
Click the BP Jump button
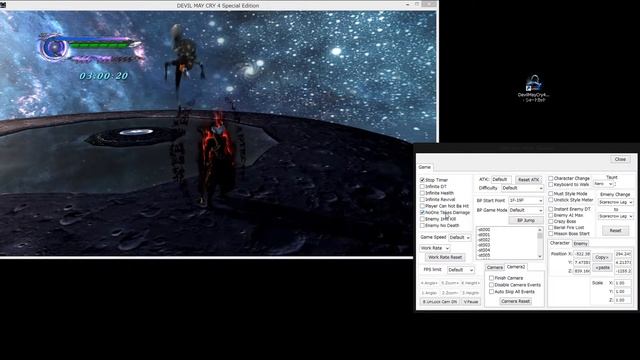point(526,220)
